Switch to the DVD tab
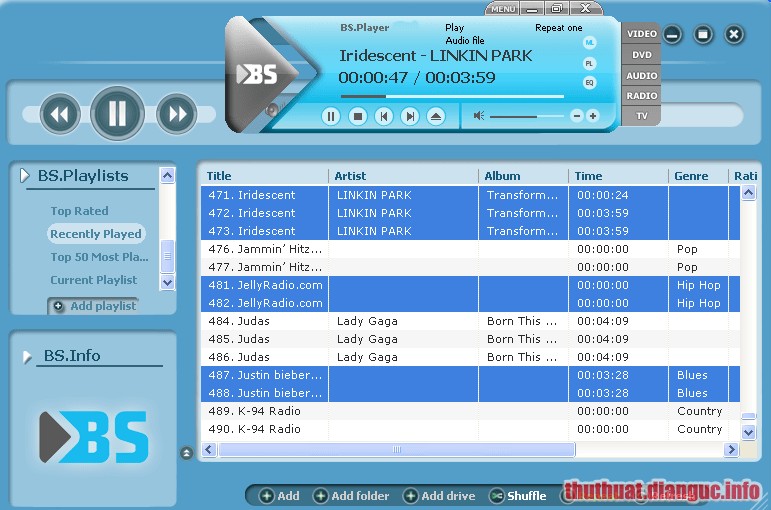The height and width of the screenshot is (510, 771). [x=641, y=55]
